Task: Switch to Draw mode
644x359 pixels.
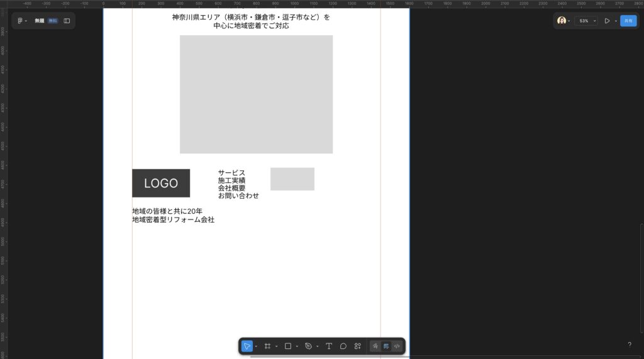Action: pos(375,346)
